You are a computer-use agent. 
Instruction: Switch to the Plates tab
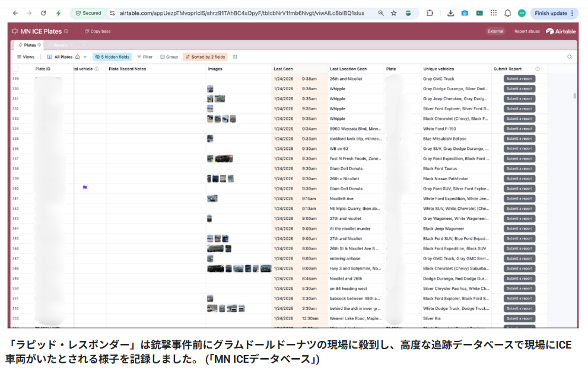[30, 45]
